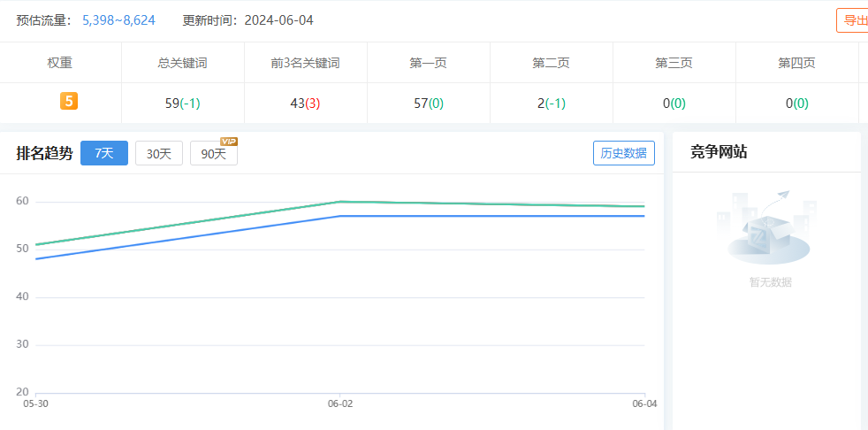Click the orange weight 5 badge
Screen dimensions: 868x430
[69, 102]
